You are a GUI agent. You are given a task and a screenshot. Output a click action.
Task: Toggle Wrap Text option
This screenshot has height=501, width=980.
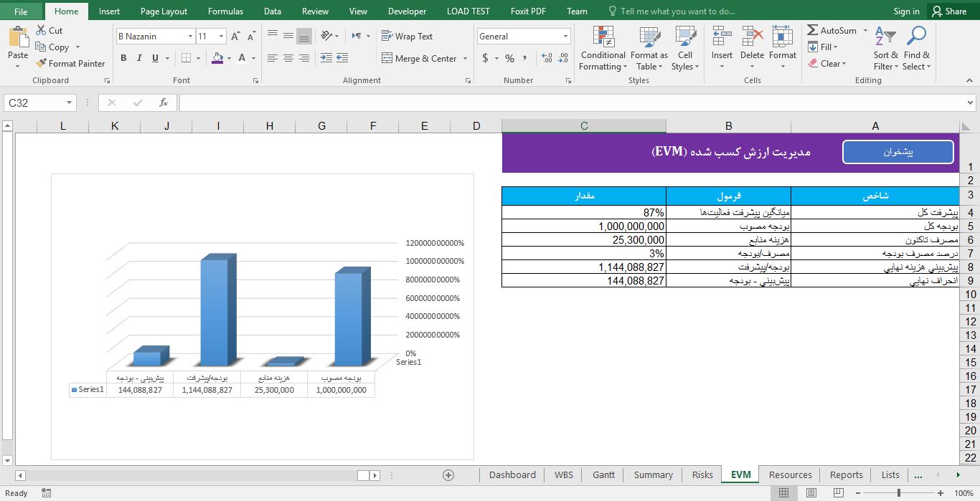pos(407,36)
